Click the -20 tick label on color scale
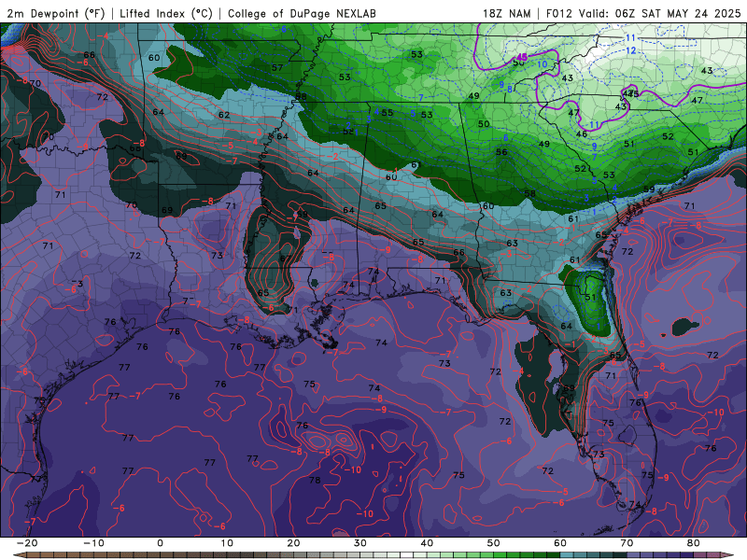Screen dimensions: 747x560 coord(26,543)
